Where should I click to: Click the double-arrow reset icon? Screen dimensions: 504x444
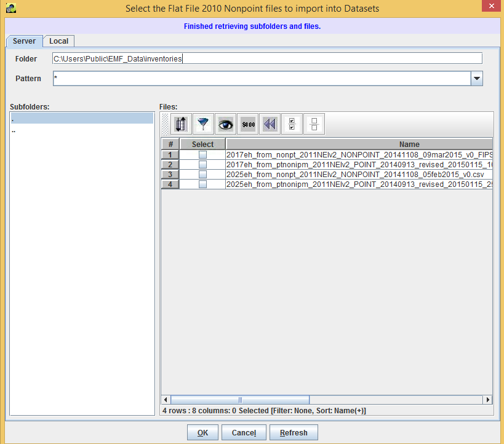pos(270,124)
